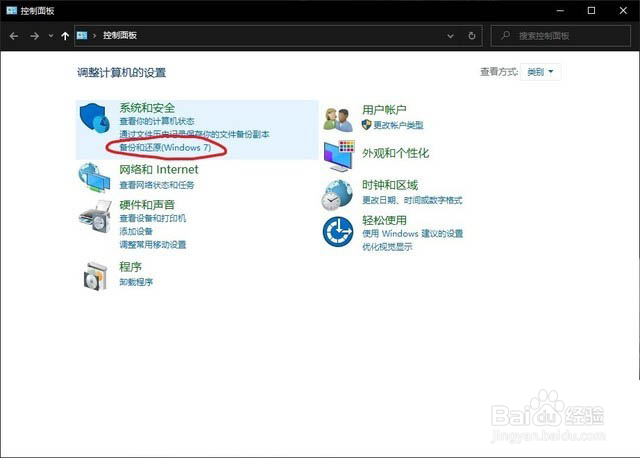
Task: Click the Control Panel icon in address bar
Action: [82, 36]
